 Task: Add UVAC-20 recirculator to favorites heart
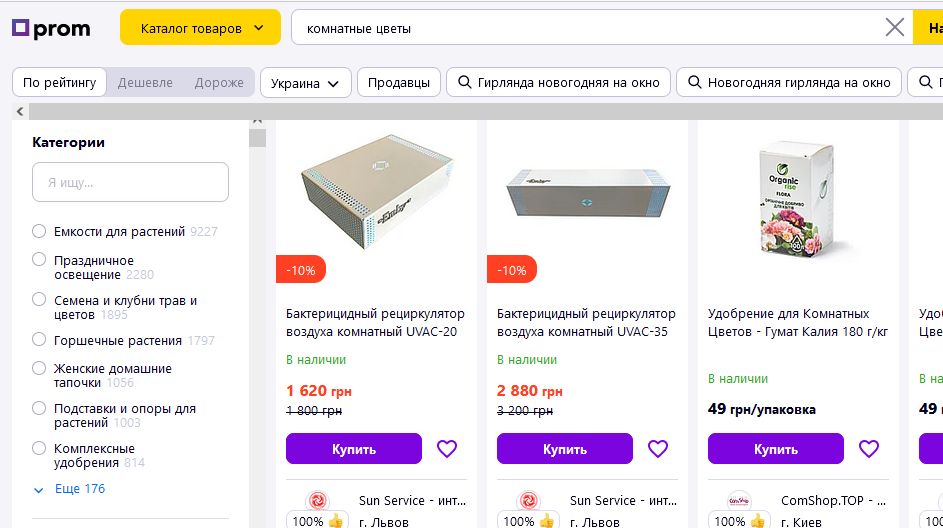coord(447,449)
